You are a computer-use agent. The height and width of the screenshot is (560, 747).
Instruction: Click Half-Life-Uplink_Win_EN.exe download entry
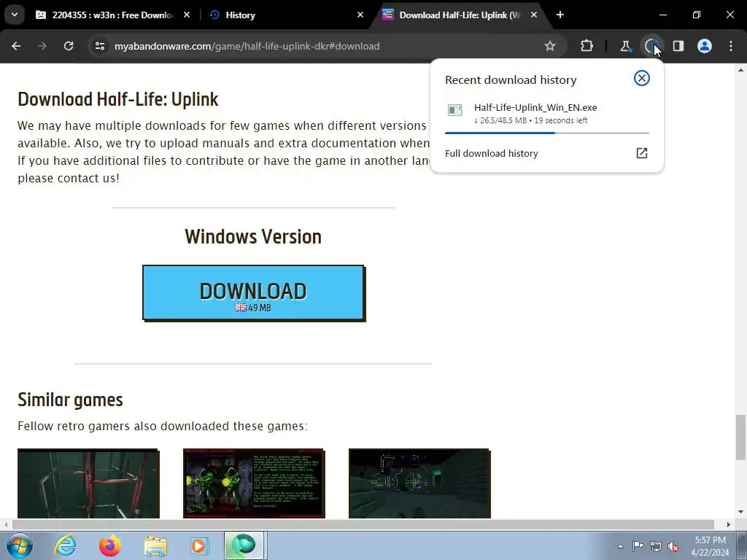pos(547,113)
